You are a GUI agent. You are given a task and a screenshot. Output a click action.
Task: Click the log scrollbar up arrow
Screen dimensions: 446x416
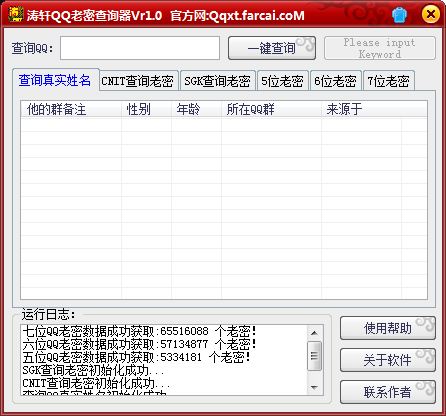pos(314,333)
